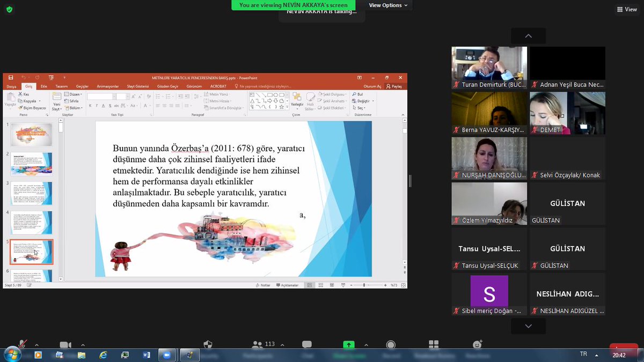Click the PowerPoint Save icon
The image size is (644, 362).
coord(10,78)
